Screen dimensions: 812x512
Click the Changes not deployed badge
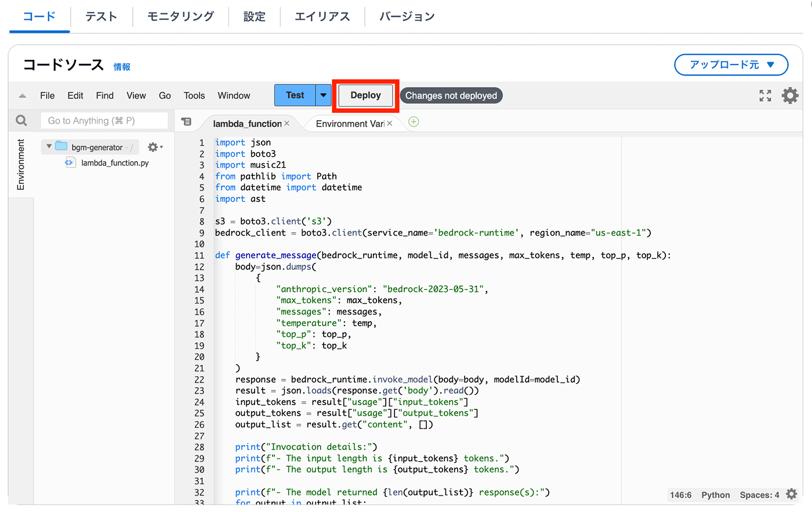pyautogui.click(x=451, y=96)
